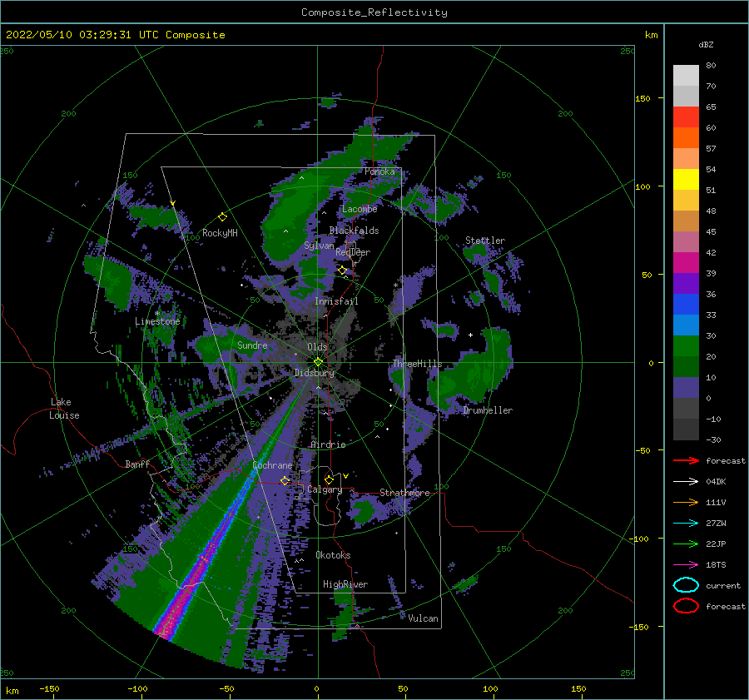
Task: Select the Olds label near radar center
Action: [x=317, y=347]
